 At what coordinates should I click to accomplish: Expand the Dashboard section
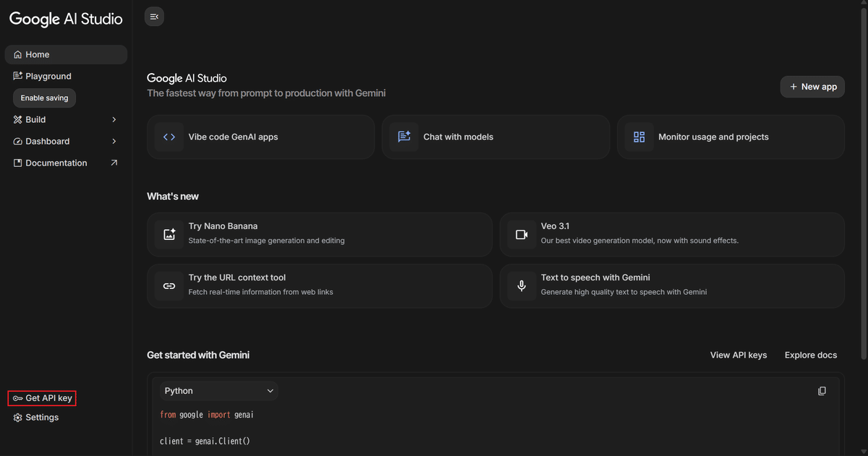(114, 141)
